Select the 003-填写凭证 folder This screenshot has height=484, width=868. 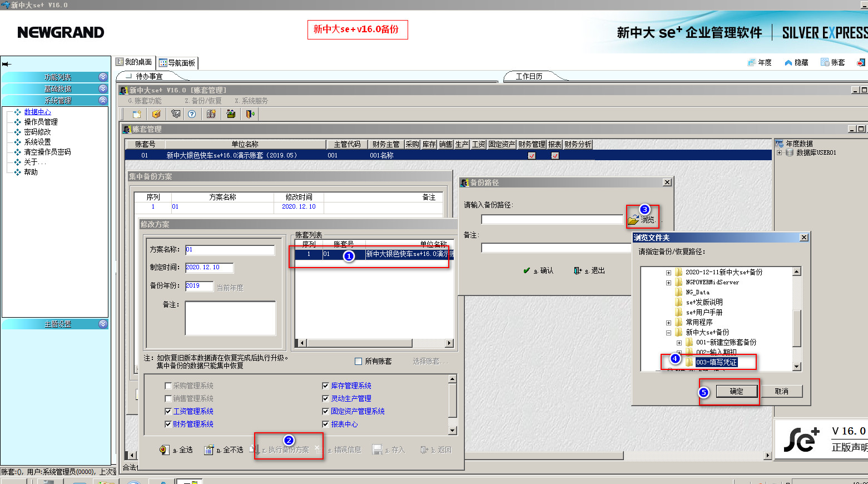(x=716, y=362)
